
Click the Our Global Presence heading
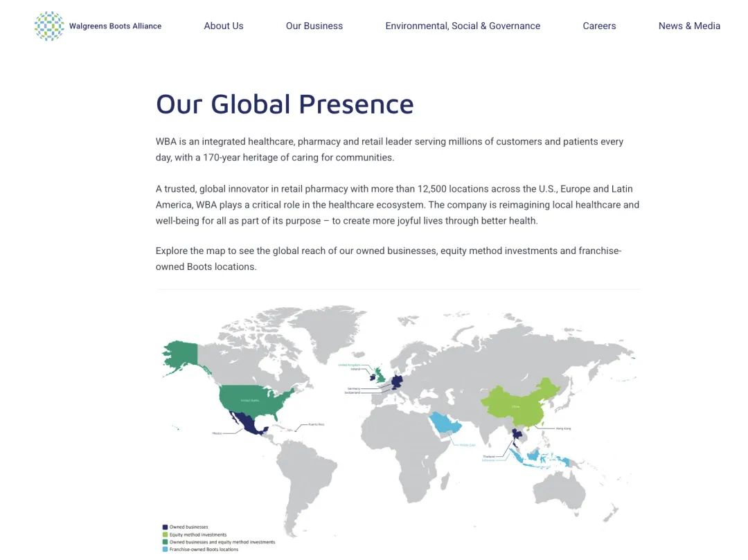284,104
